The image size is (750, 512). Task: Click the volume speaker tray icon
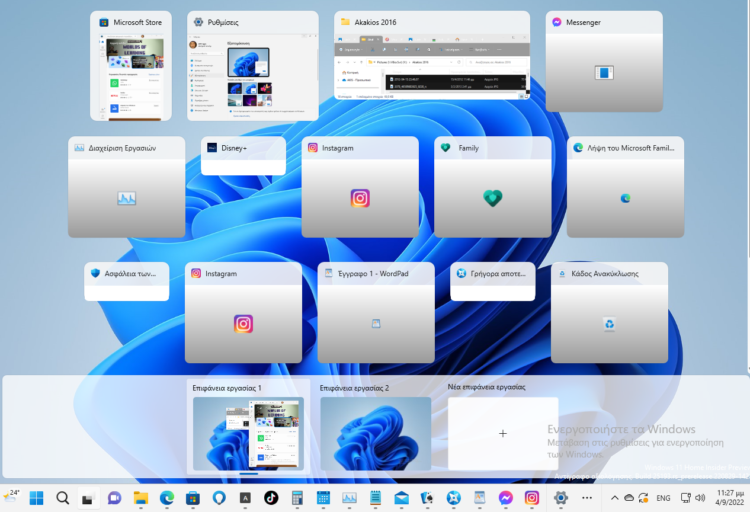(x=700, y=498)
